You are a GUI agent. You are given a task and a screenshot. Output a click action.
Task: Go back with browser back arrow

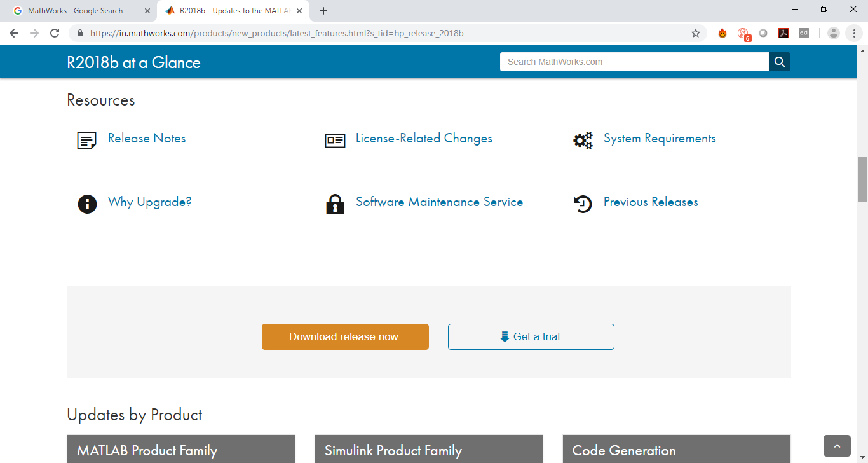pyautogui.click(x=14, y=33)
